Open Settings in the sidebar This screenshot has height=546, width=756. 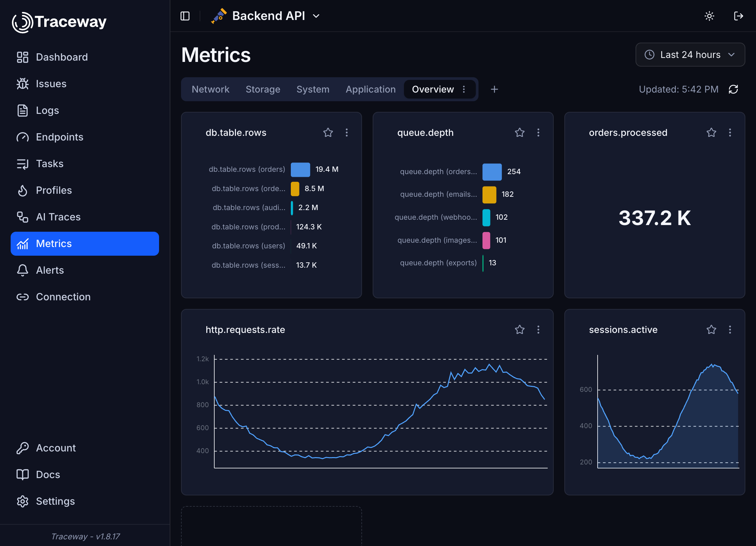(x=85, y=502)
